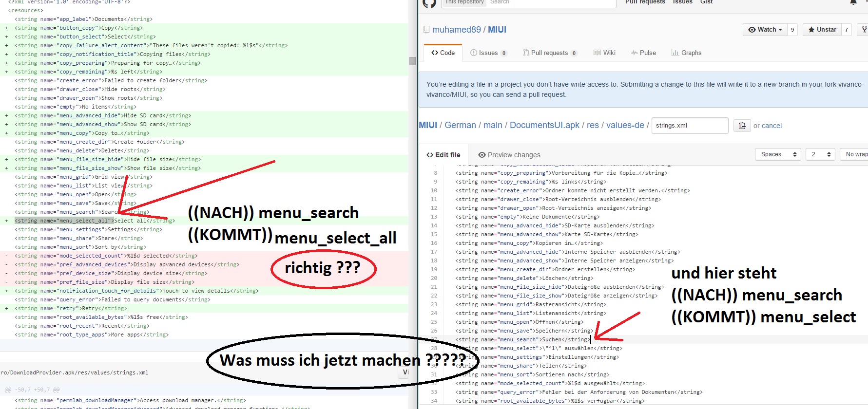Viewport: 868px width, 409px height.
Task: Click editor line Interne Speicher ausblenden
Action: (568, 252)
